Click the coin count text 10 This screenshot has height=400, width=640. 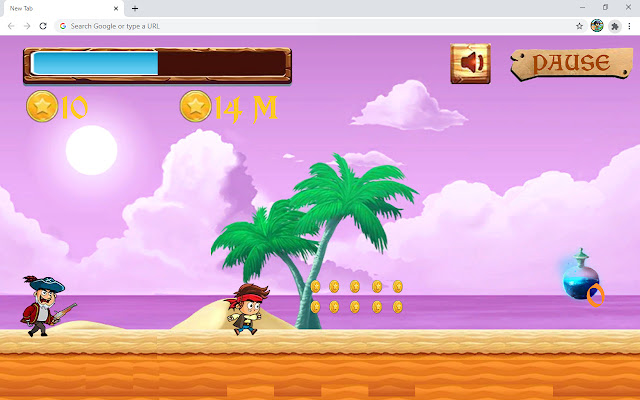point(74,107)
